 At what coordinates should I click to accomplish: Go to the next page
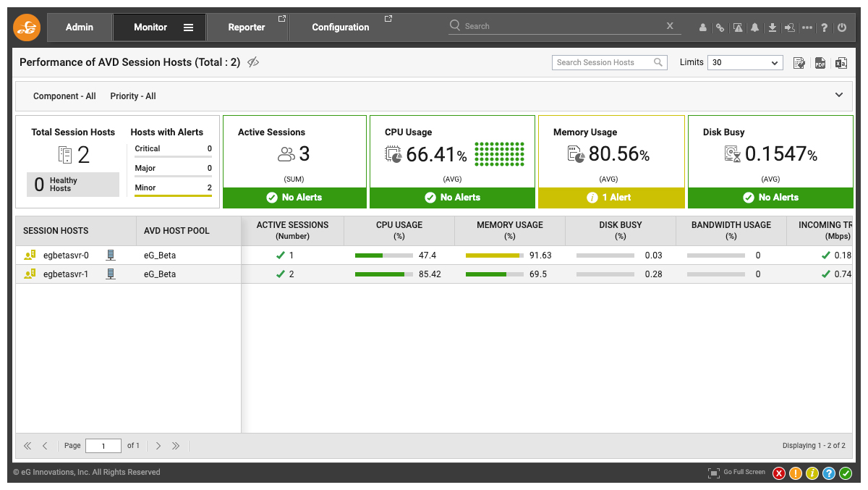point(158,446)
